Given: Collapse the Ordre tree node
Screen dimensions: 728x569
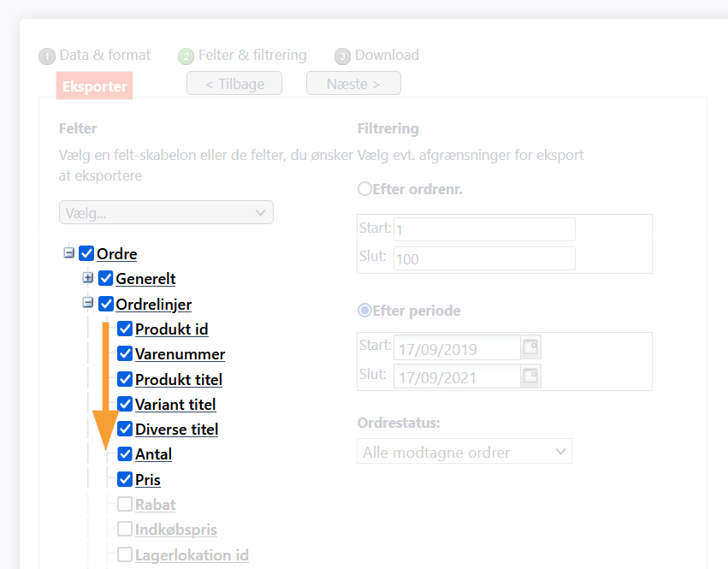Looking at the screenshot, I should click(68, 252).
